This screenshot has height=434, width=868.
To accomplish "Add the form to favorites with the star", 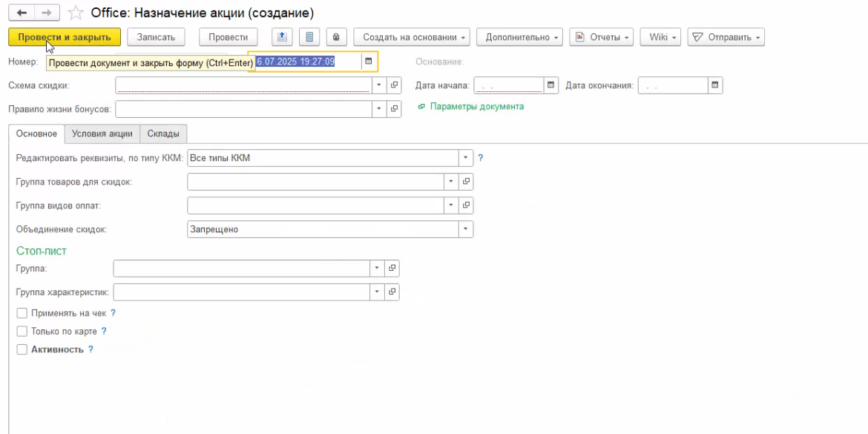I will pos(75,13).
